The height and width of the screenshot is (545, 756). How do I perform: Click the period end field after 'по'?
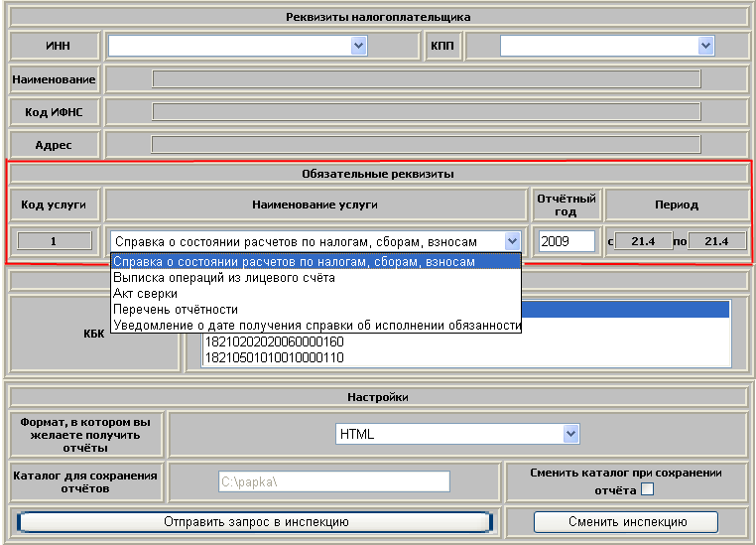coord(716,241)
